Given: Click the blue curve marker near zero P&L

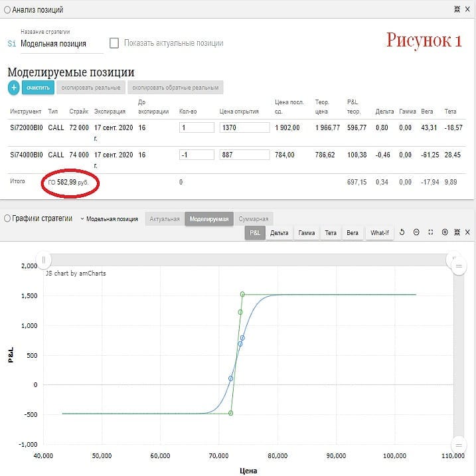Looking at the screenshot, I should pyautogui.click(x=230, y=378).
